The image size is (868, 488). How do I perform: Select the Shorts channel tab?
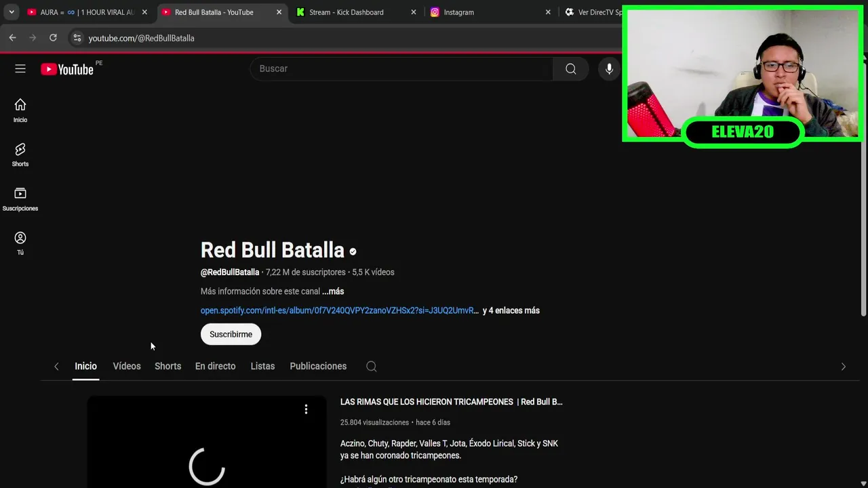(x=167, y=366)
